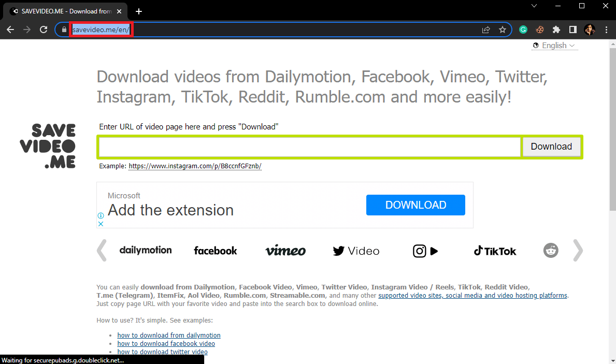
Task: Select the TikTok logo
Action: [x=495, y=251]
